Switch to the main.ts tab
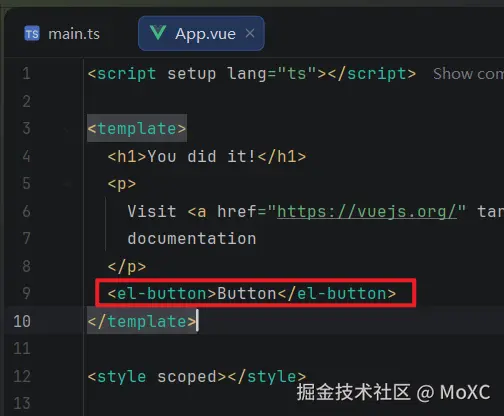 coord(62,34)
